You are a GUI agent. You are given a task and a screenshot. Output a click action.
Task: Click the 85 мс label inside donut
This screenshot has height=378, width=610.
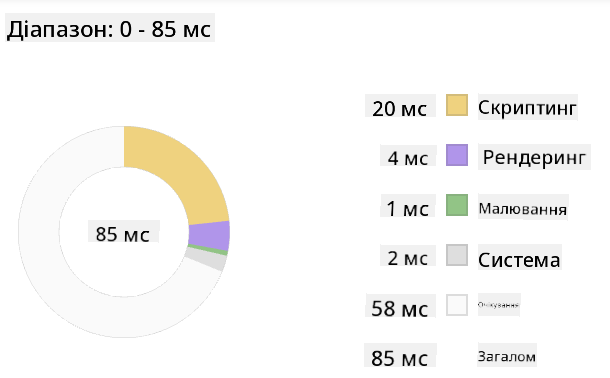[x=123, y=234]
